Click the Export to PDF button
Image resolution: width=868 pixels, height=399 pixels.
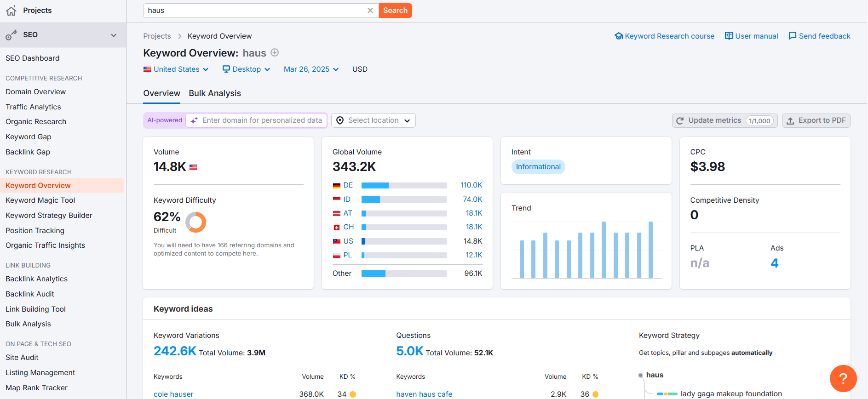pos(816,120)
